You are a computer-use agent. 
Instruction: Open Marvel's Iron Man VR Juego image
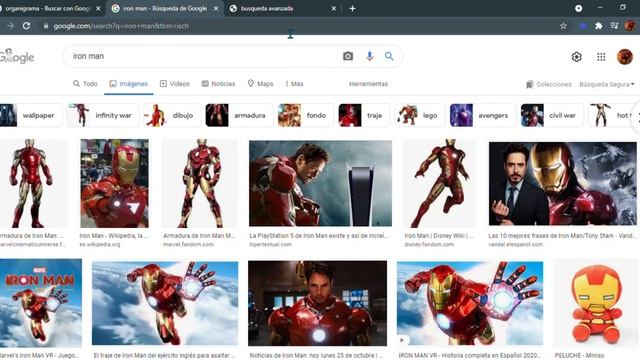pyautogui.click(x=41, y=303)
